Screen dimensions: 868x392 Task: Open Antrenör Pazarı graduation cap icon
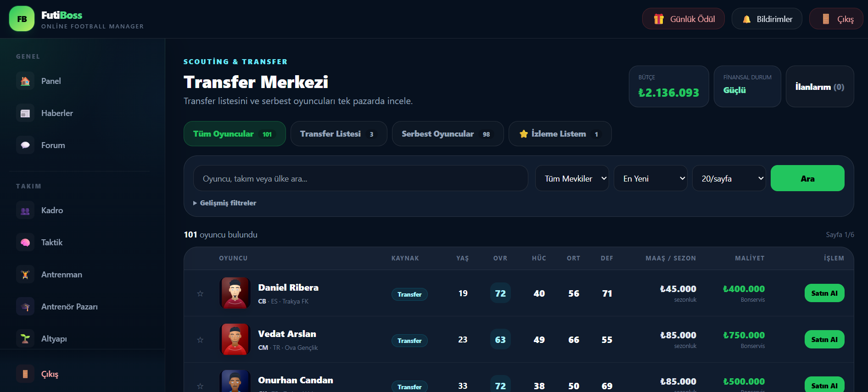pos(25,307)
